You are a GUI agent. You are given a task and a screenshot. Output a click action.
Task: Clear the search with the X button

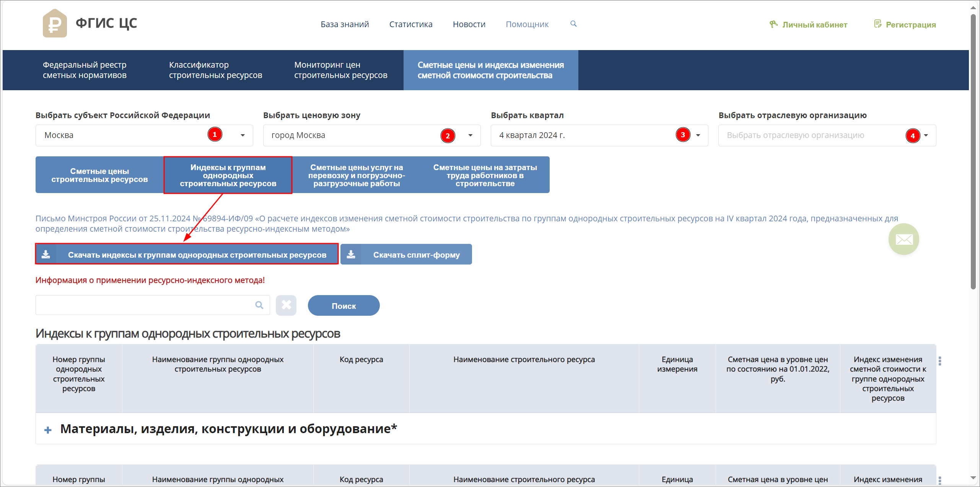(286, 305)
